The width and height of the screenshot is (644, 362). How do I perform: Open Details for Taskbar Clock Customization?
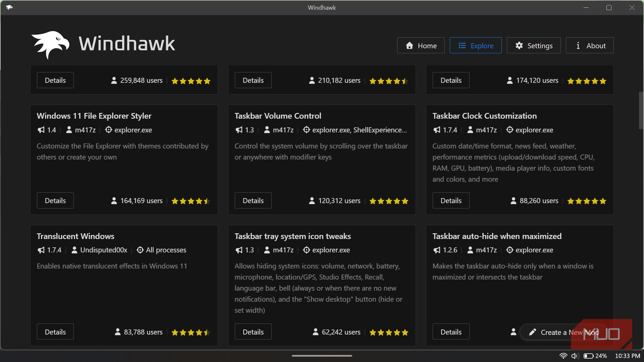click(451, 200)
